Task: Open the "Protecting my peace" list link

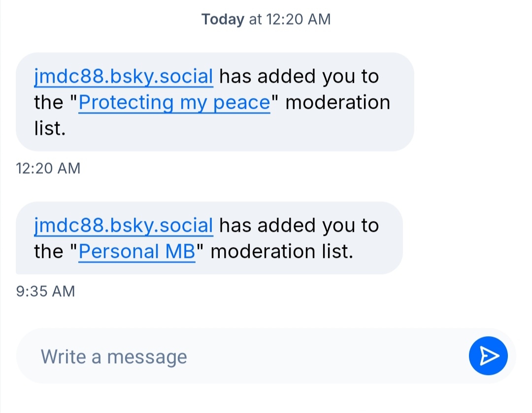Action: click(x=174, y=102)
